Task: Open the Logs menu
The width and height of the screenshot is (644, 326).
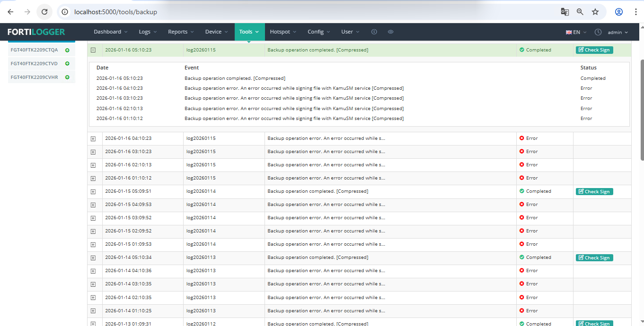Action: click(x=147, y=32)
